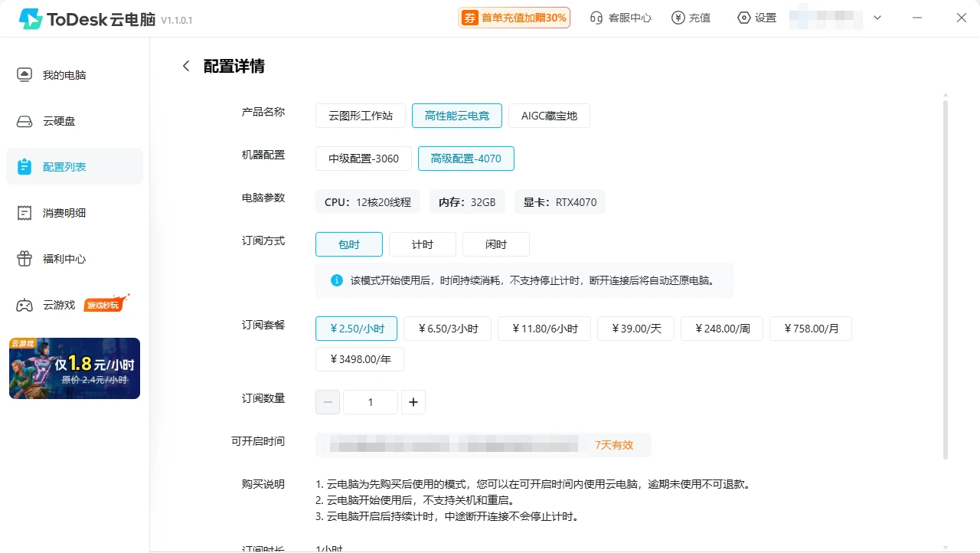Click the 配置列表 clipboard icon

coord(24,167)
